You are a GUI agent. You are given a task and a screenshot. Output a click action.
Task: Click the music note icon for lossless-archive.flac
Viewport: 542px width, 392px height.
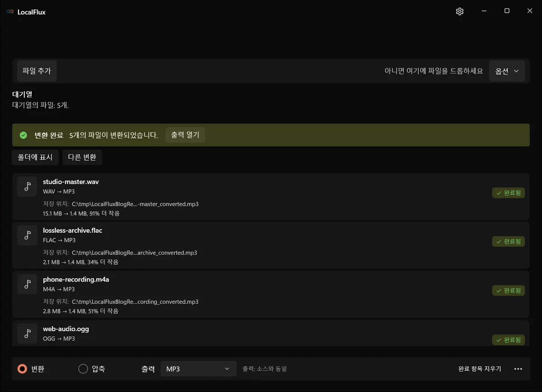click(27, 235)
